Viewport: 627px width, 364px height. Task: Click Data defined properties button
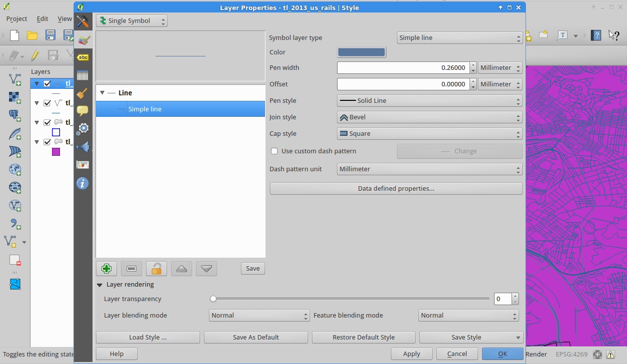tap(396, 189)
